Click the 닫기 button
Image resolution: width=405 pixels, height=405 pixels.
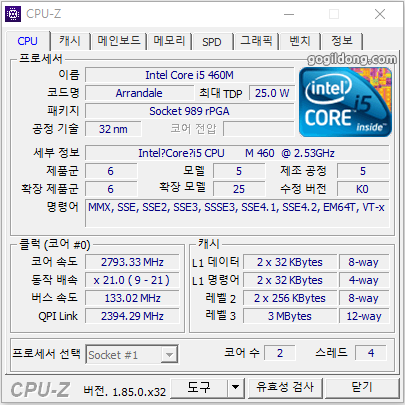click(x=362, y=388)
